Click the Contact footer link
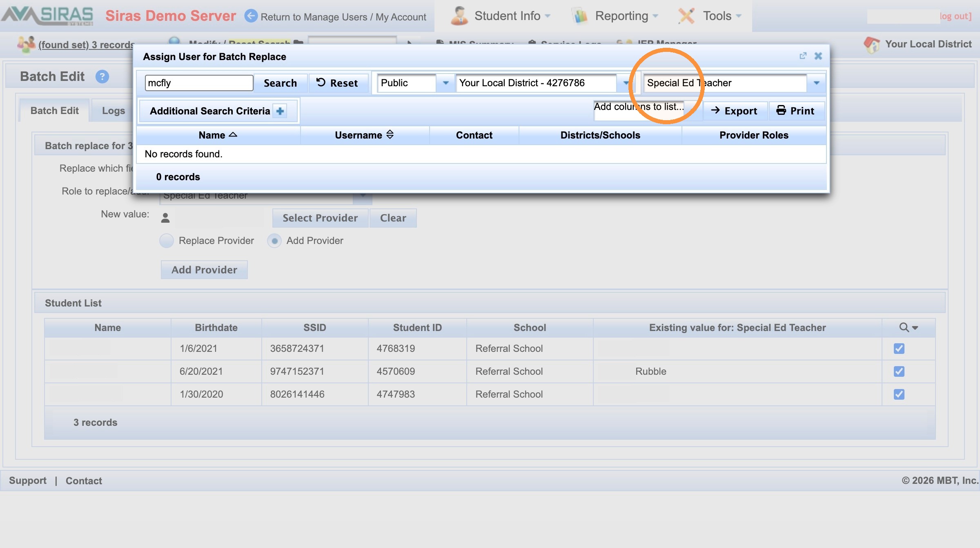 pyautogui.click(x=84, y=481)
